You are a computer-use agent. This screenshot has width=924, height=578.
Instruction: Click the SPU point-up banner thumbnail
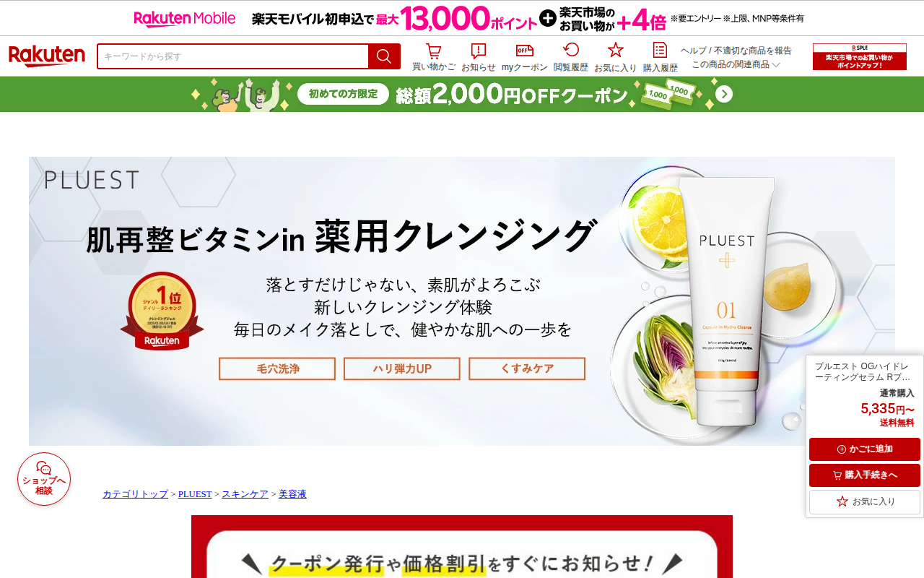860,57
